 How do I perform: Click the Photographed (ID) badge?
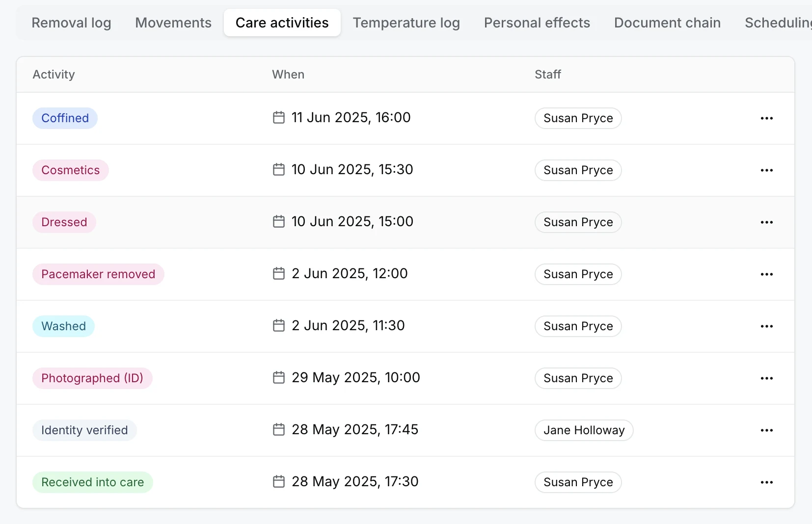click(92, 378)
